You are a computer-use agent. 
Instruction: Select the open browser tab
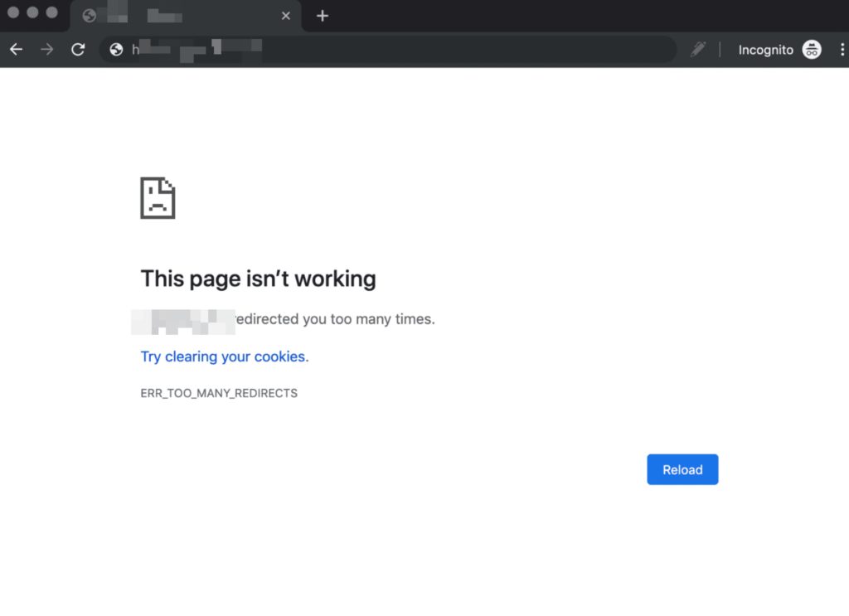coord(182,16)
